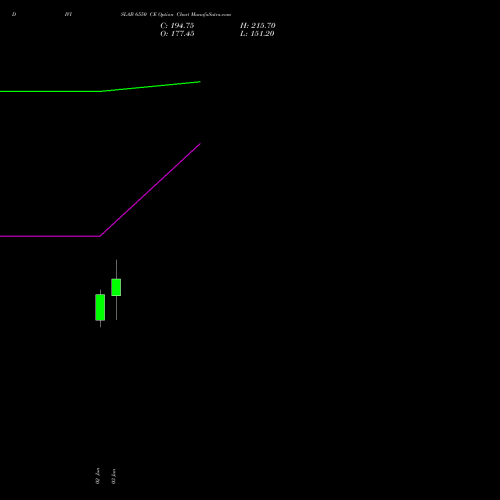
Task: Click the CE Option Chart title text
Action: click(x=176, y=14)
